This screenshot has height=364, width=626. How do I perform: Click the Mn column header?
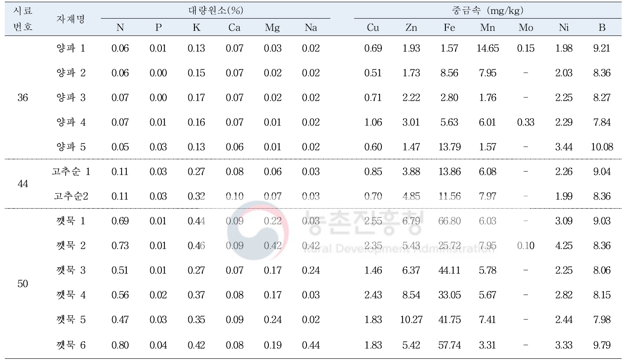coord(487,28)
